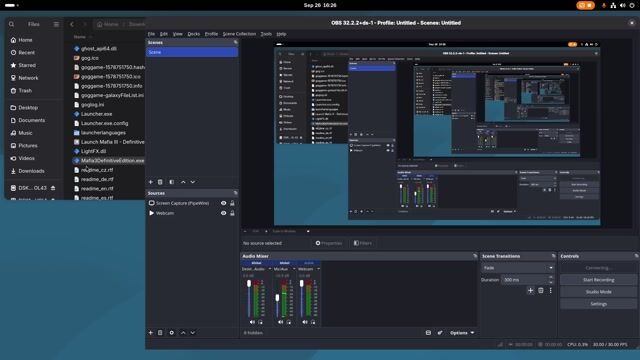Remove transition using trash icon in Scene Transitions
640x360 pixels.
(x=541, y=291)
